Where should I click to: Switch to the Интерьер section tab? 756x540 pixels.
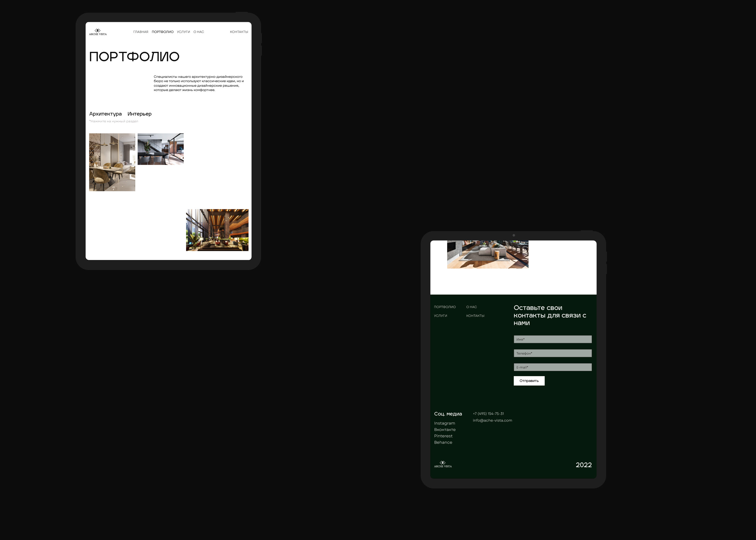(x=139, y=114)
